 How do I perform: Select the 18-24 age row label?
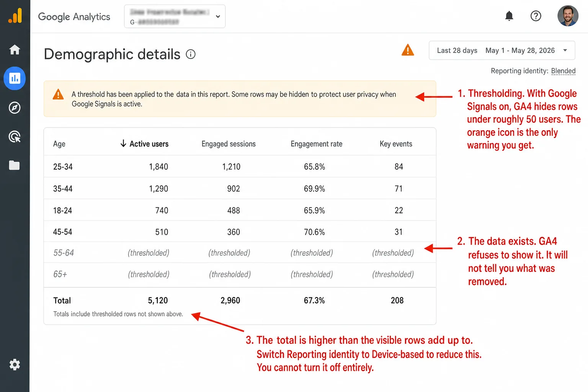[62, 211]
